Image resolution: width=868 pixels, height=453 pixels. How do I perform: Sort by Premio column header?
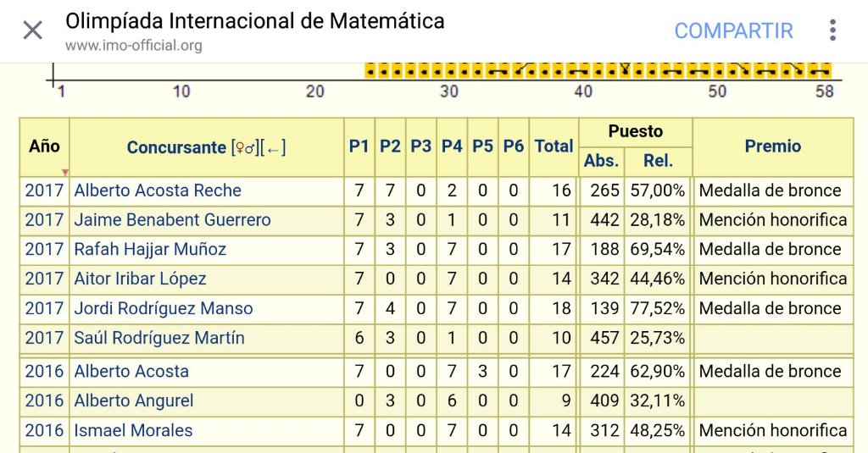point(773,146)
